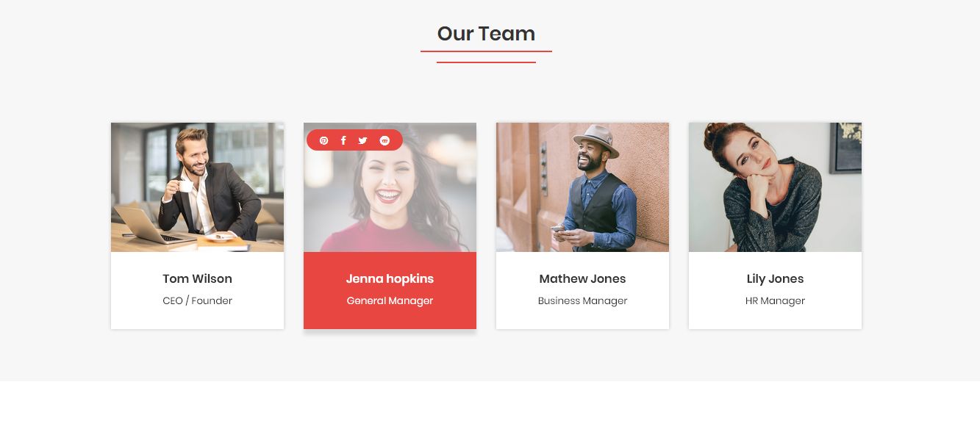Click the Our Team heading

pyautogui.click(x=486, y=33)
